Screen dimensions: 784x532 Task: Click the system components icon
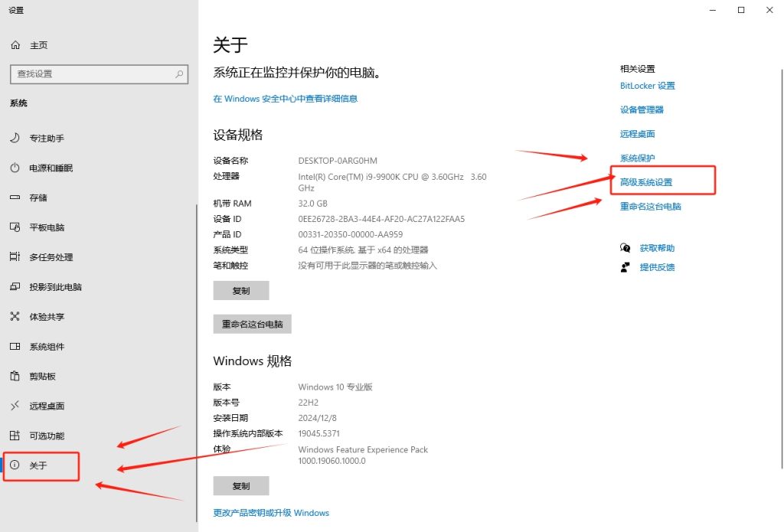pos(15,346)
